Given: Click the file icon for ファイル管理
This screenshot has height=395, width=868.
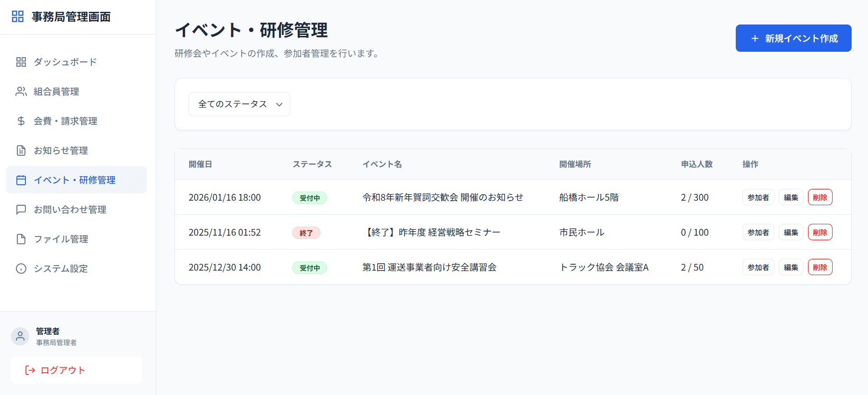Looking at the screenshot, I should pyautogui.click(x=21, y=239).
